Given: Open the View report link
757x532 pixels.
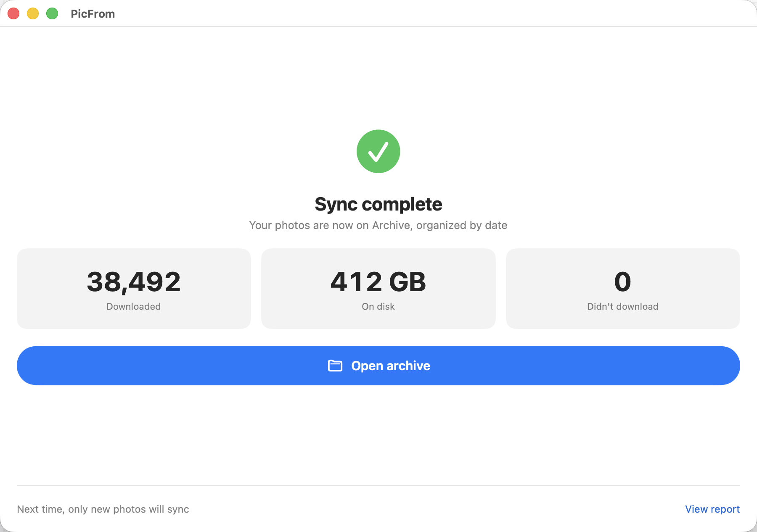Looking at the screenshot, I should [712, 509].
